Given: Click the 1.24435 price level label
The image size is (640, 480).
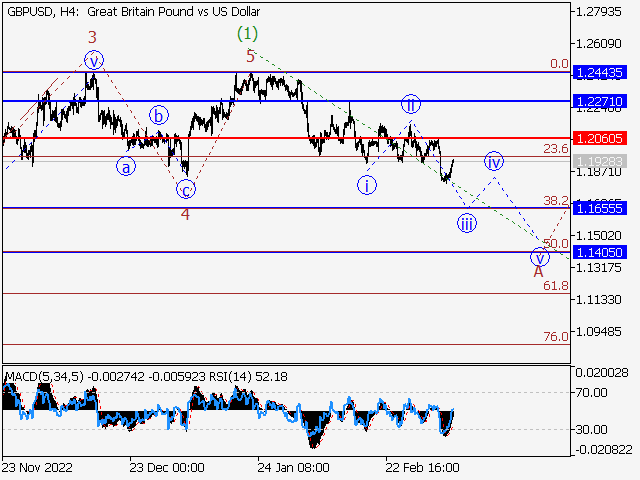Looking at the screenshot, I should pyautogui.click(x=600, y=73).
